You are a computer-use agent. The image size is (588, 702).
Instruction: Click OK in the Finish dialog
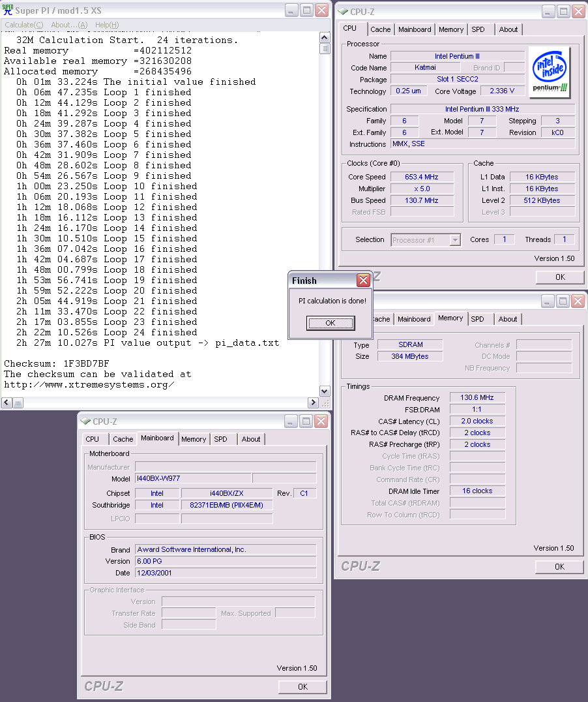coord(331,323)
